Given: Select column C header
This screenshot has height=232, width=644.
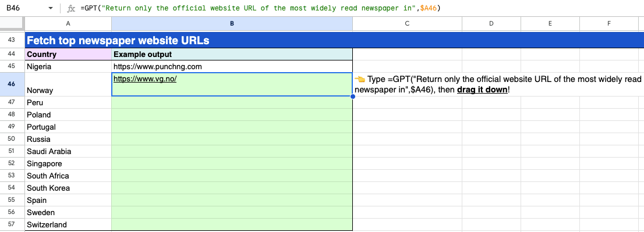Looking at the screenshot, I should [x=407, y=24].
